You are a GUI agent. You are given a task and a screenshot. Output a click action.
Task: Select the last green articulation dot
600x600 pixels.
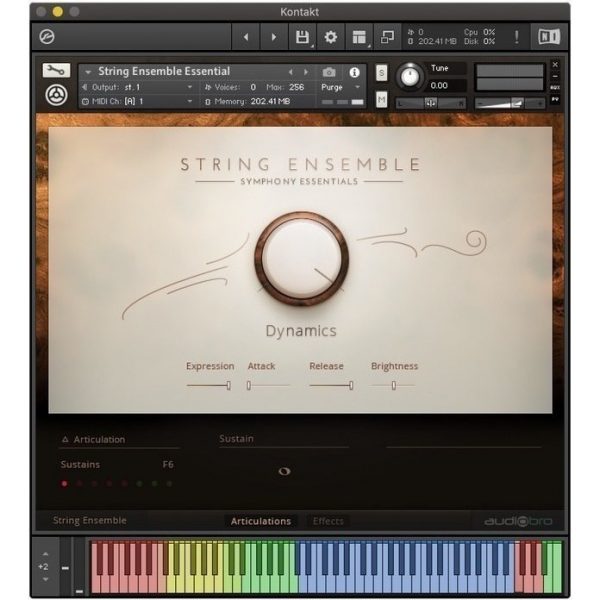tap(170, 484)
